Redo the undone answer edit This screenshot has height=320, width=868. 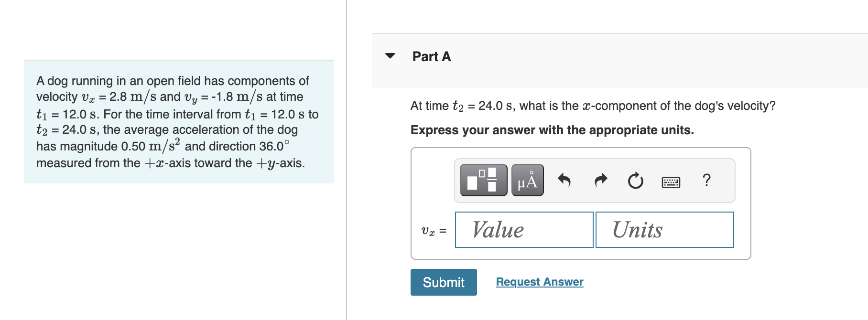pyautogui.click(x=600, y=181)
